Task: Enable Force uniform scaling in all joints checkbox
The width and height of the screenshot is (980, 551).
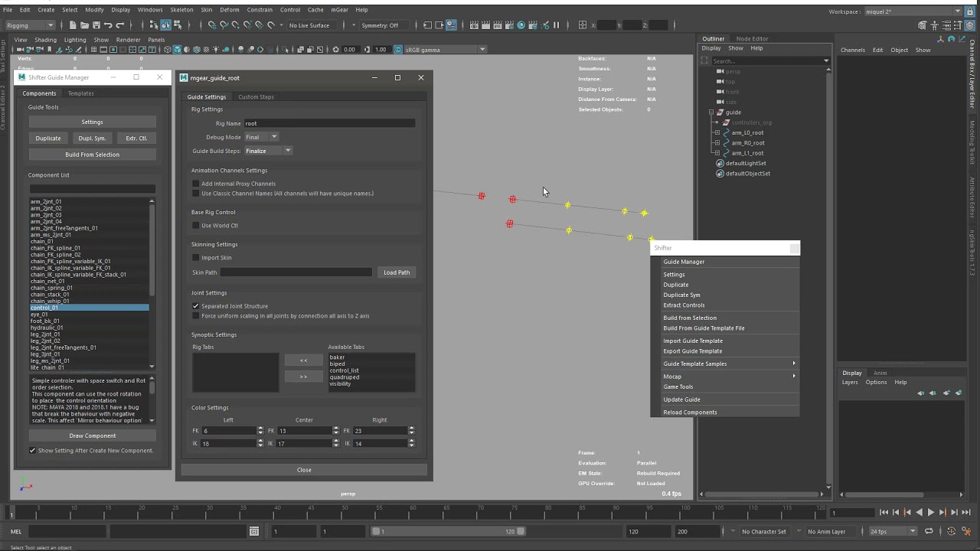Action: (x=195, y=316)
